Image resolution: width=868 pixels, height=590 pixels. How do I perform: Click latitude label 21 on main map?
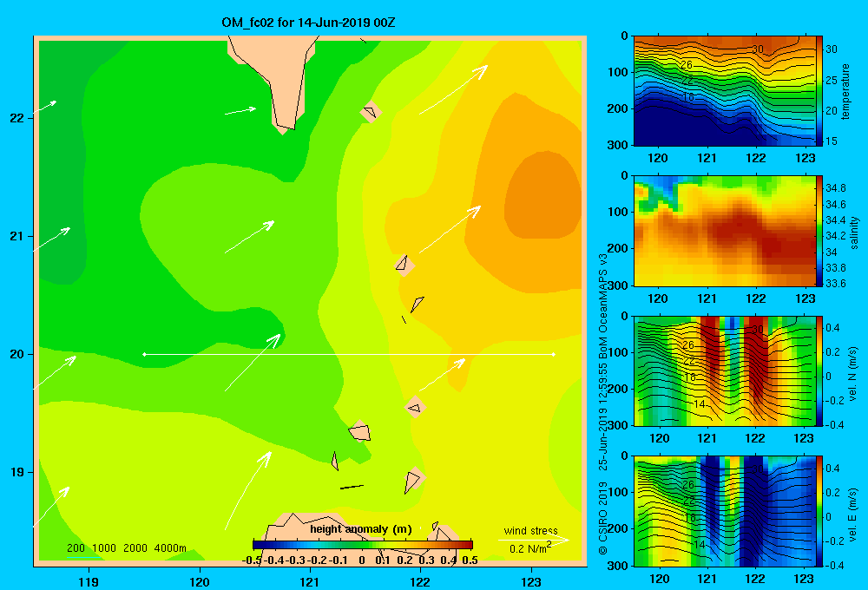(x=16, y=236)
